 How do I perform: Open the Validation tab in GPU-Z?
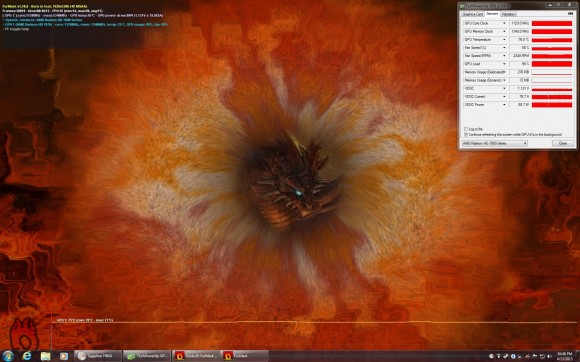coord(509,14)
